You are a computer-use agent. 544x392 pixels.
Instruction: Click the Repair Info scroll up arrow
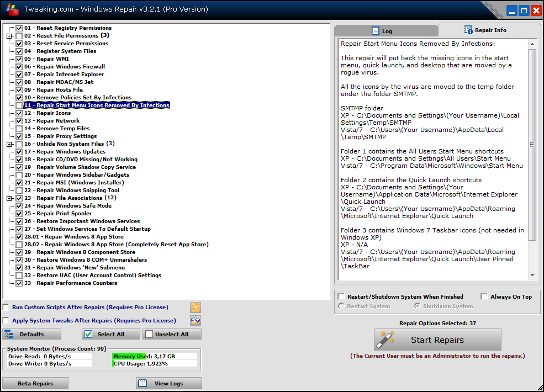coord(532,44)
